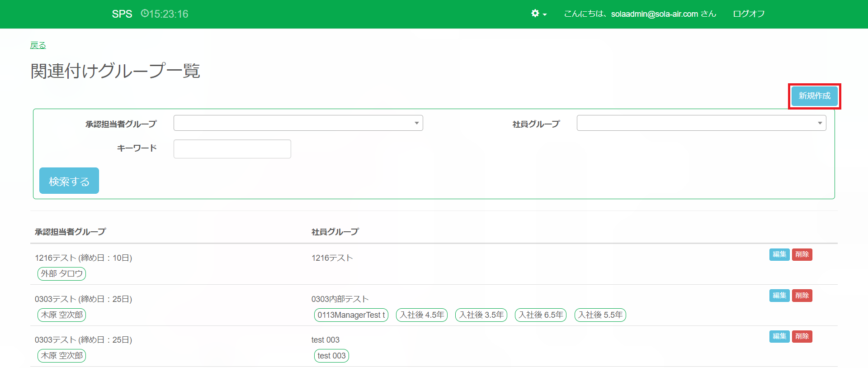Click the 入社後 4.5年 tag
This screenshot has width=868, height=368.
coord(421,315)
